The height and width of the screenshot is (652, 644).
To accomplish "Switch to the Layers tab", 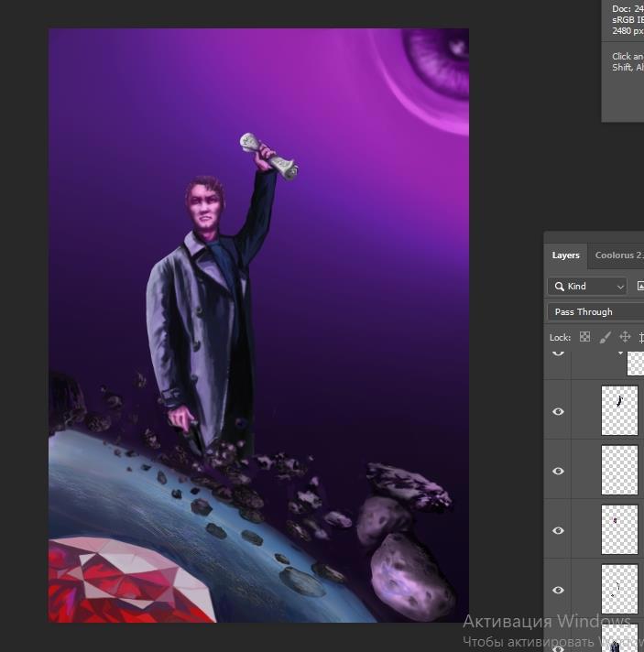I will [x=565, y=255].
